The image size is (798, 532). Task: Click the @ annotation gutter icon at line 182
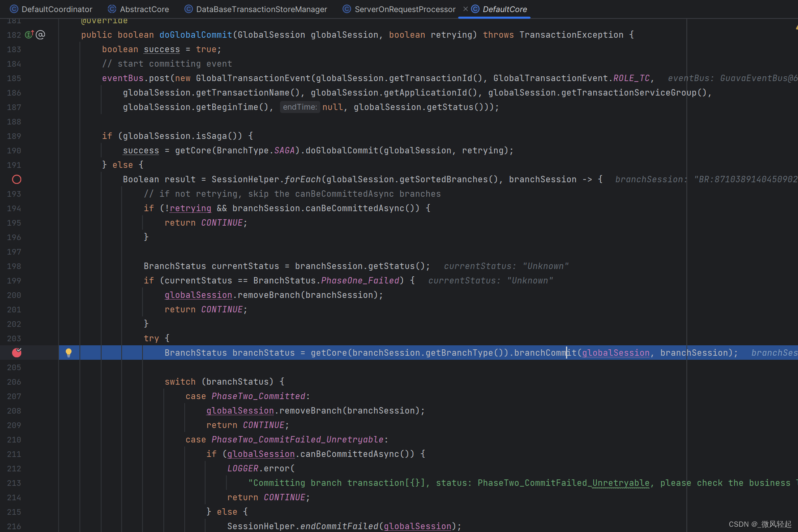point(41,35)
